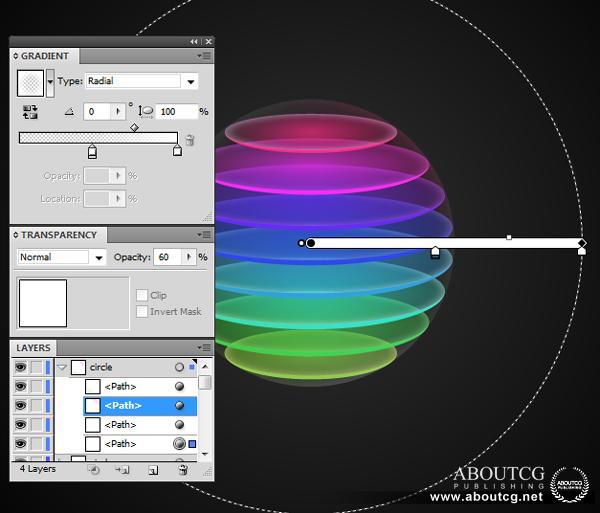Close the panel group

(209, 42)
